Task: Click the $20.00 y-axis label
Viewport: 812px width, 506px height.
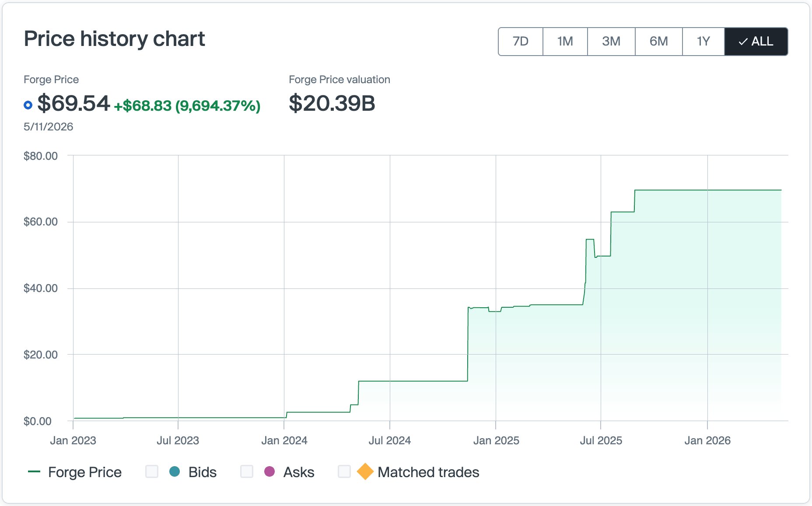Action: 41,355
